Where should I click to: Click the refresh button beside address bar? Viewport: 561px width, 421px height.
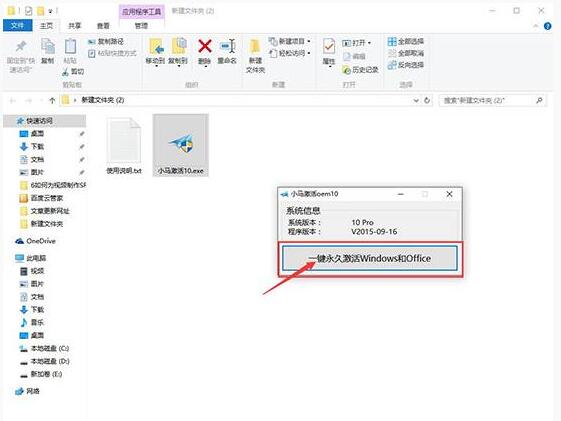[x=427, y=101]
